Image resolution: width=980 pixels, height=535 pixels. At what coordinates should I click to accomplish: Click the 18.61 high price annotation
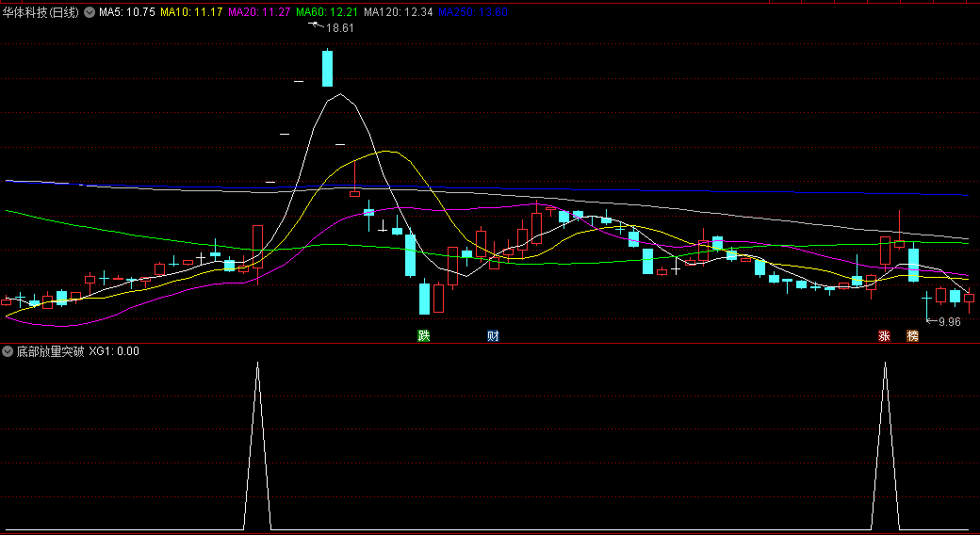[339, 28]
